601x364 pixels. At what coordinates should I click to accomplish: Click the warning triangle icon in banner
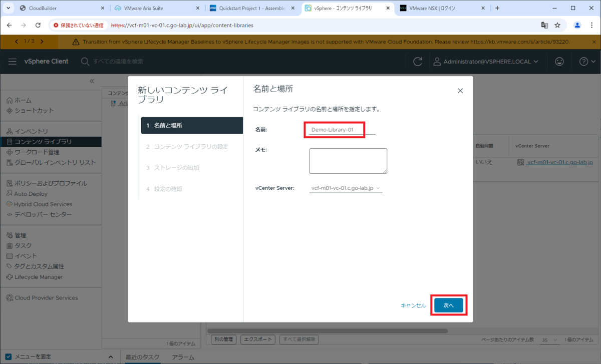[x=76, y=42]
